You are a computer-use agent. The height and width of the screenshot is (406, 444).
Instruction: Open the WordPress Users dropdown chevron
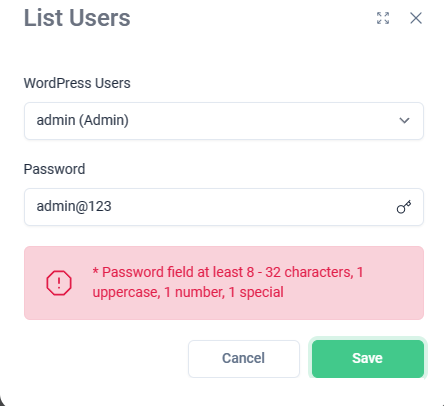[404, 120]
